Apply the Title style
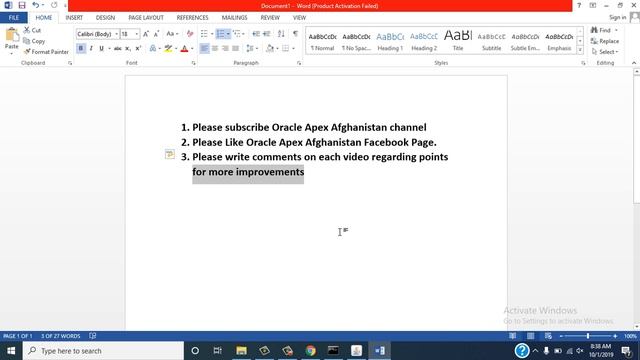The image size is (640, 360). (x=458, y=41)
